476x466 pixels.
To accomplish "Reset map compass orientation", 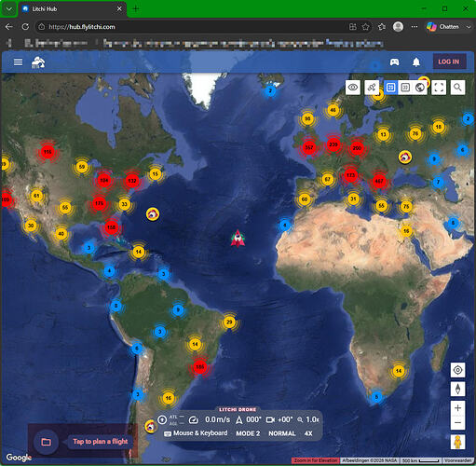I will pos(457,389).
